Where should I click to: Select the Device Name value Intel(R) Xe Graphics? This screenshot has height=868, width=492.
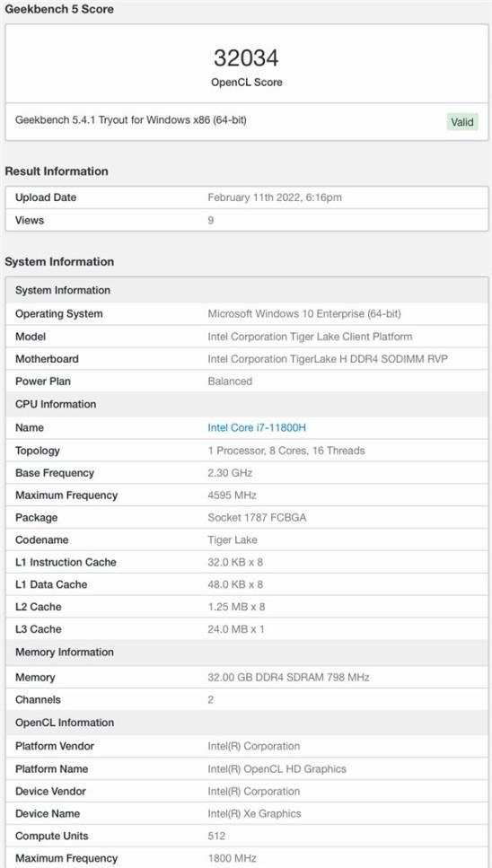pyautogui.click(x=255, y=813)
